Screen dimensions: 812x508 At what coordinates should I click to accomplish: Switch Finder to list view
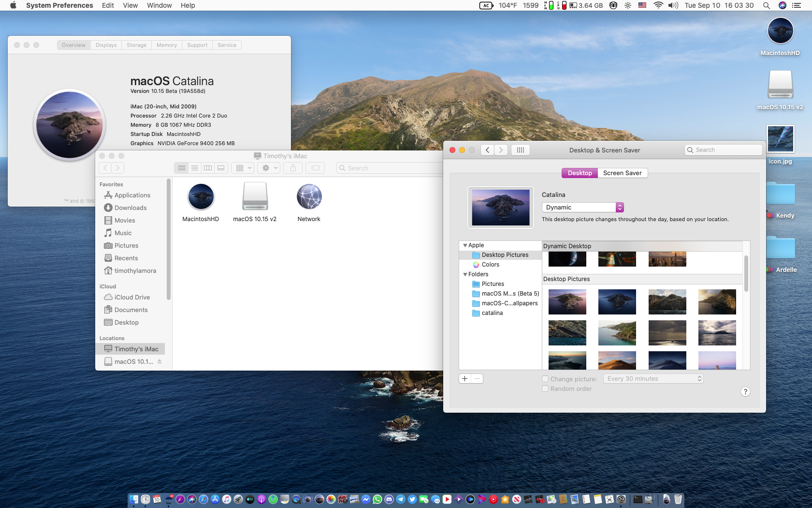[x=194, y=168]
